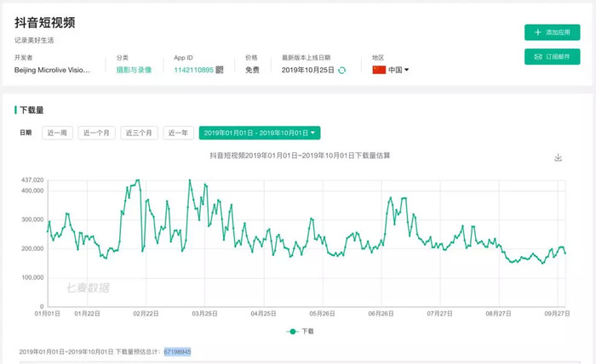The image size is (596, 364).
Task: Open the 摄影与录像 category link
Action: tap(135, 70)
